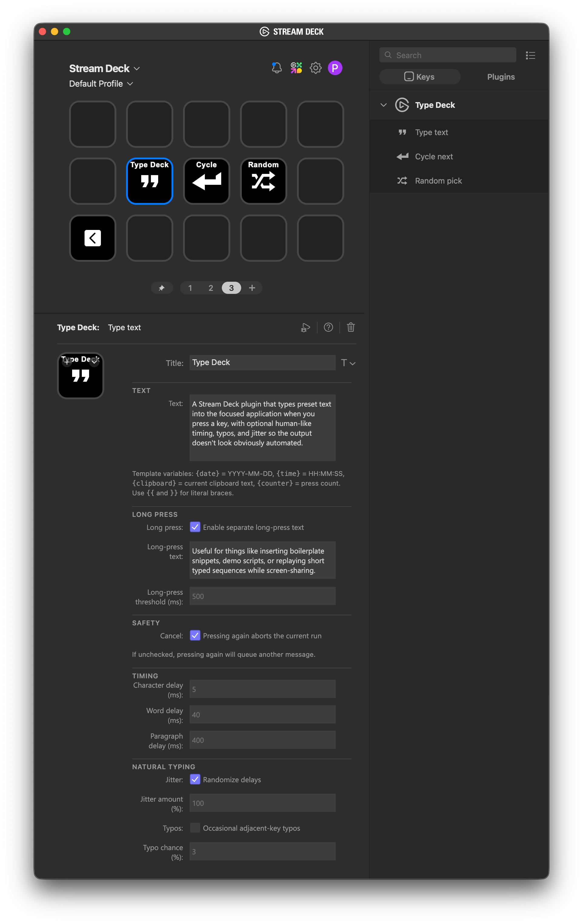Select the Cycle key on the grid
Screen dimensions: 583x924
(206, 181)
